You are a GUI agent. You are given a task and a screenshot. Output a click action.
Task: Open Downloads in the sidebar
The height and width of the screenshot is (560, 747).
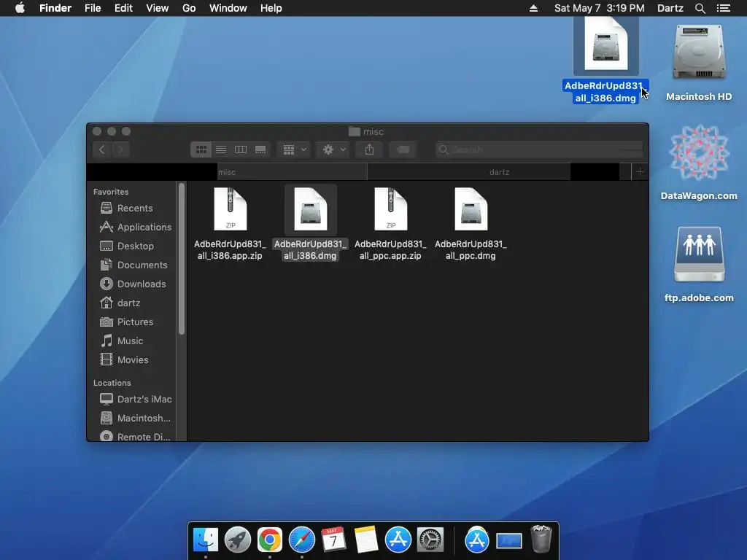point(133,284)
